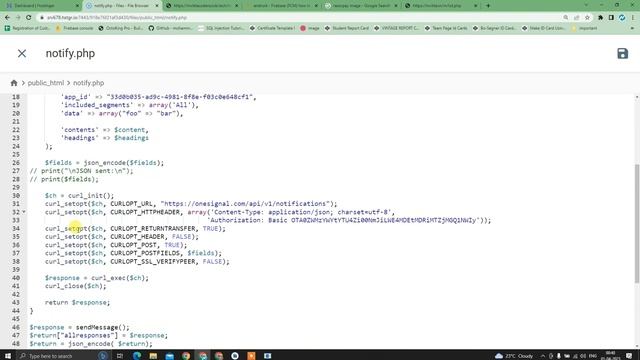
Task: Open the Registration of Cust... bookmark
Action: click(x=27, y=28)
